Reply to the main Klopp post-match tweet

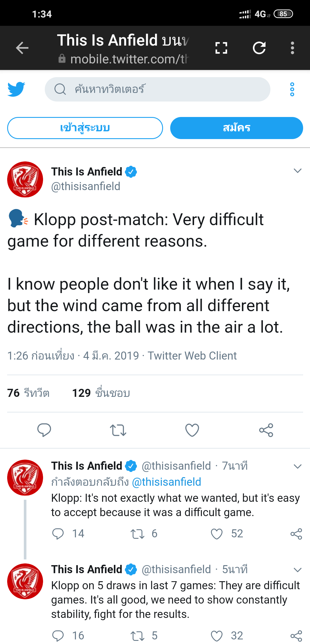(x=44, y=430)
